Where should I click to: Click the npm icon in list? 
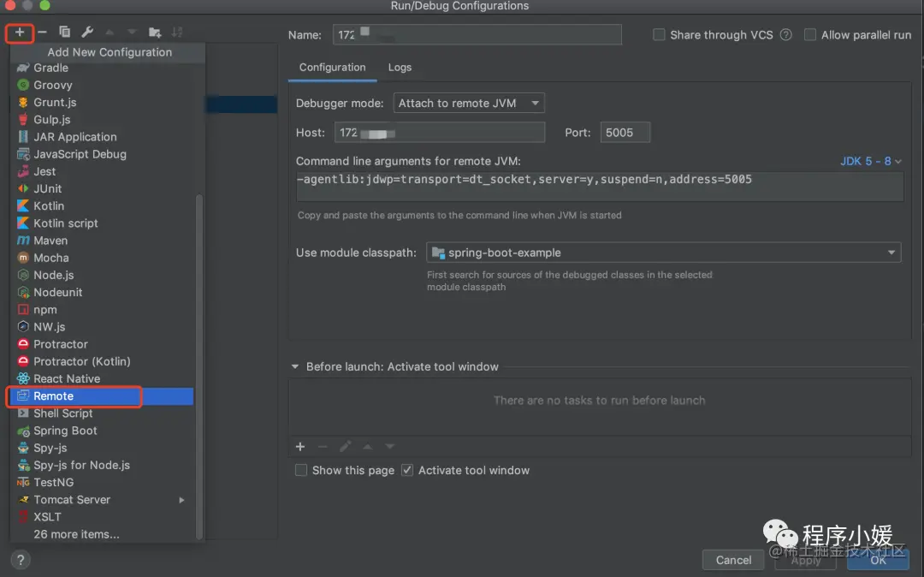(x=23, y=309)
